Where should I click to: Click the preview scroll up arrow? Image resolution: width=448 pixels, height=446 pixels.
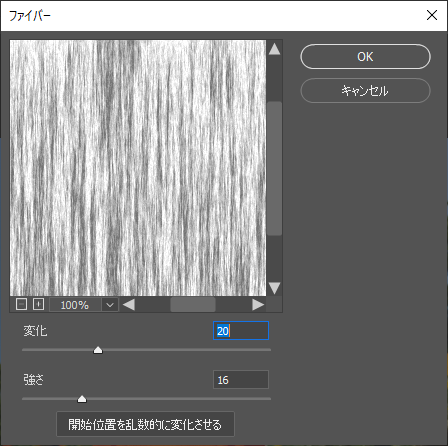tap(274, 49)
